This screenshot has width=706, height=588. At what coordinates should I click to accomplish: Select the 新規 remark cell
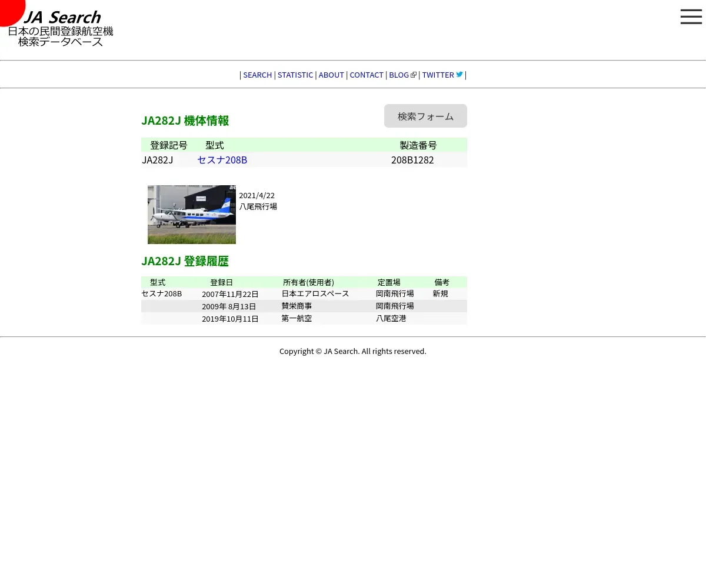441,293
